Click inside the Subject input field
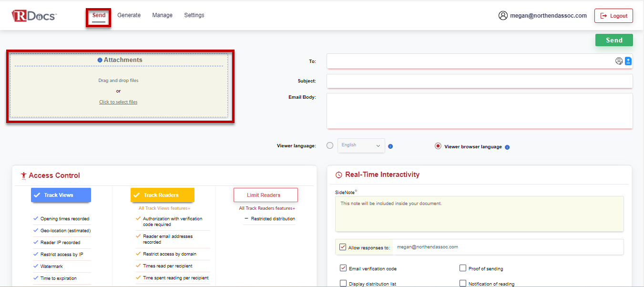The width and height of the screenshot is (644, 287). click(479, 81)
